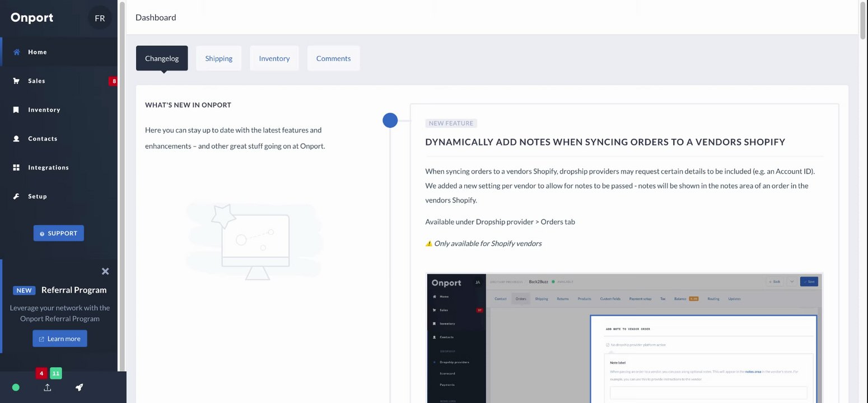Open the Sales menu item
Image resolution: width=868 pixels, height=403 pixels.
(59, 81)
